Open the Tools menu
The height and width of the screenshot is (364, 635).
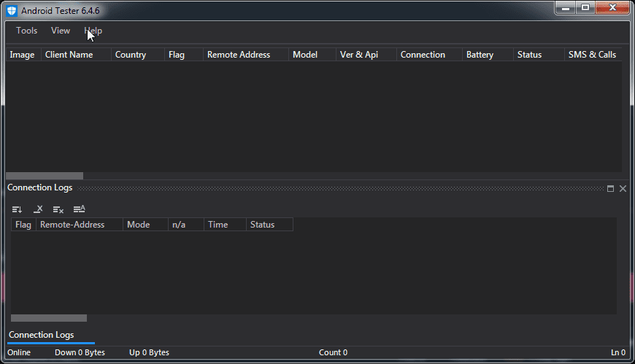coord(27,31)
